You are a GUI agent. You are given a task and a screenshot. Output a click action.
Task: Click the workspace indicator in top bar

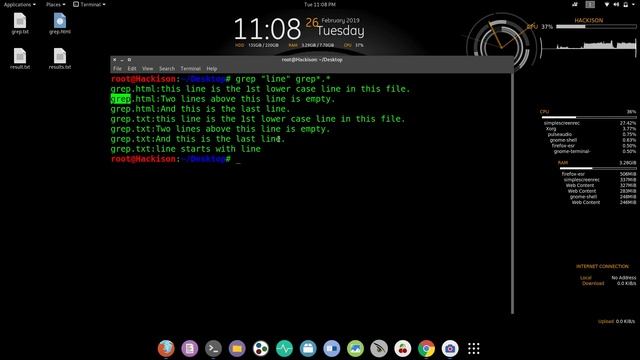tap(590, 4)
